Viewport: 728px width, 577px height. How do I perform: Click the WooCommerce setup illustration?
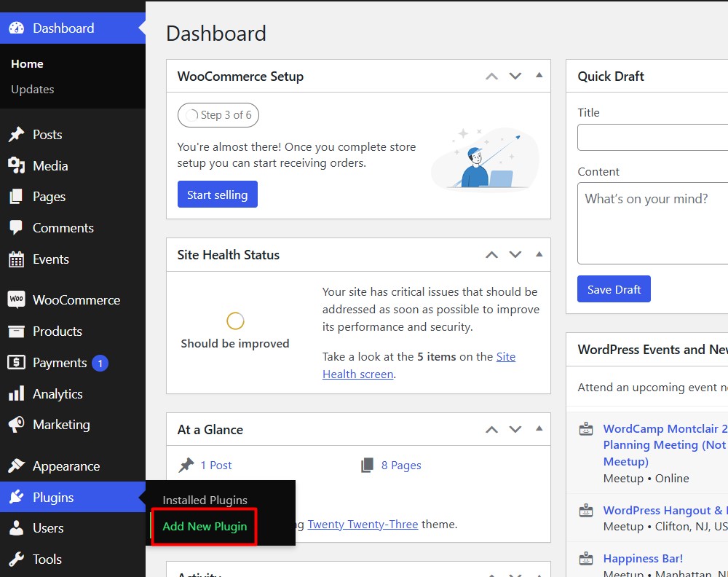[x=485, y=158]
